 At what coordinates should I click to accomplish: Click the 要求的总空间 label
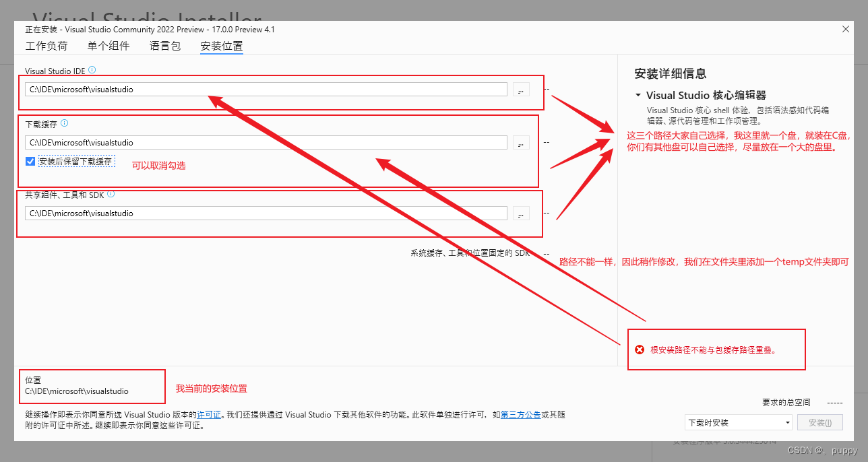coord(786,402)
